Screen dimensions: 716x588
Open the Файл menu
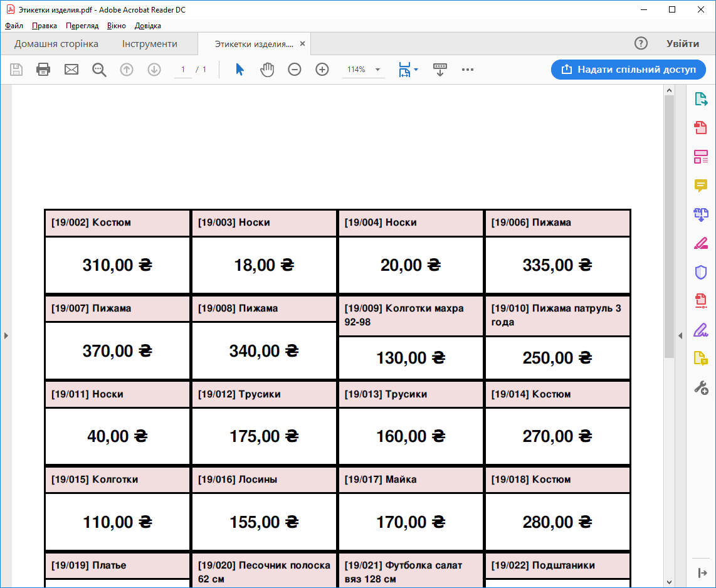click(14, 26)
